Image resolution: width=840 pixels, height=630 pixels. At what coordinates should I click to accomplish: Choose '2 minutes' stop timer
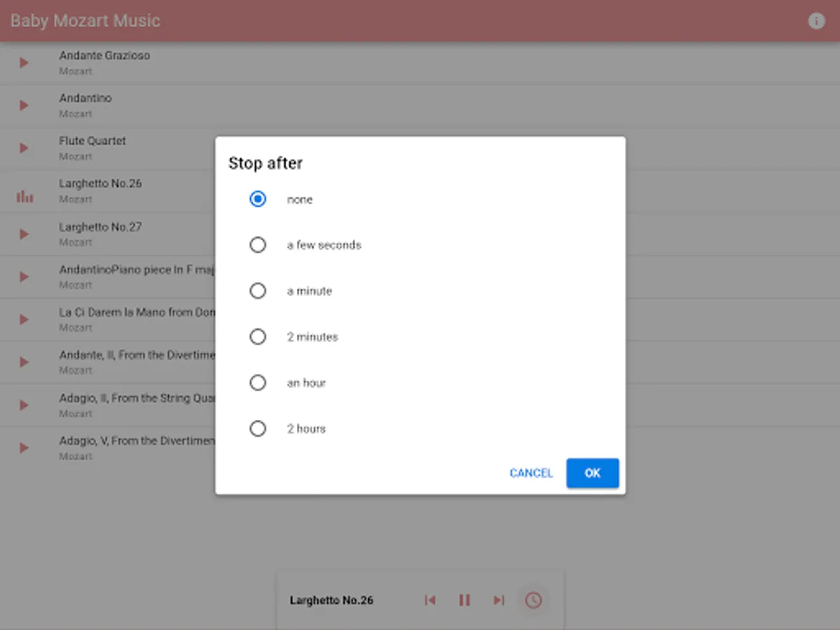click(258, 337)
